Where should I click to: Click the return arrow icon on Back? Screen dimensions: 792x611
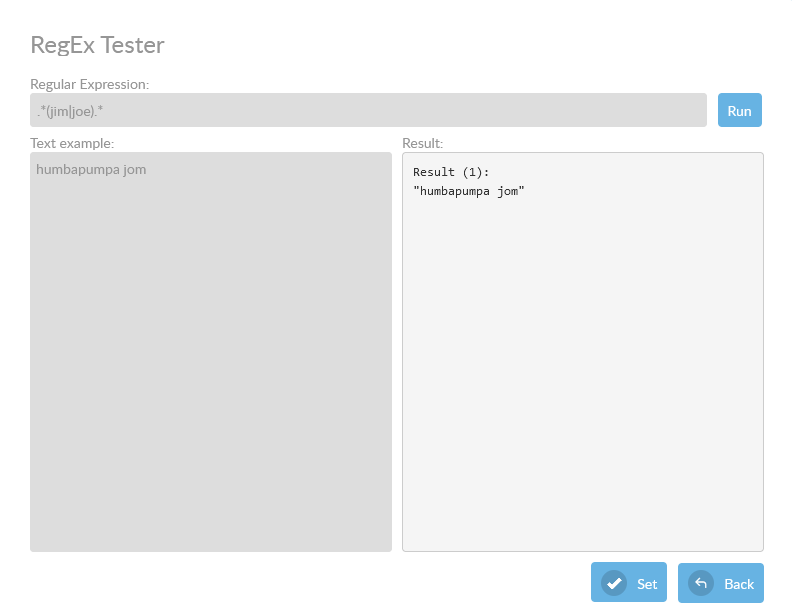point(701,583)
